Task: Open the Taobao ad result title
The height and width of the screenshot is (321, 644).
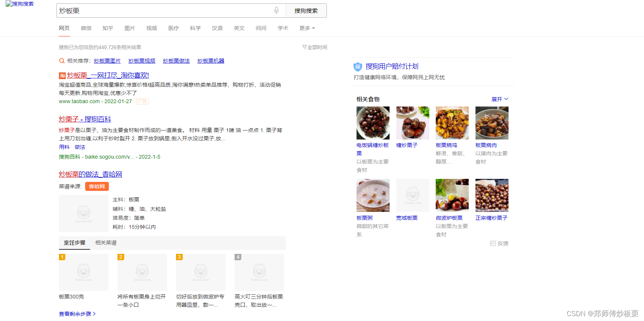Action: (x=108, y=75)
